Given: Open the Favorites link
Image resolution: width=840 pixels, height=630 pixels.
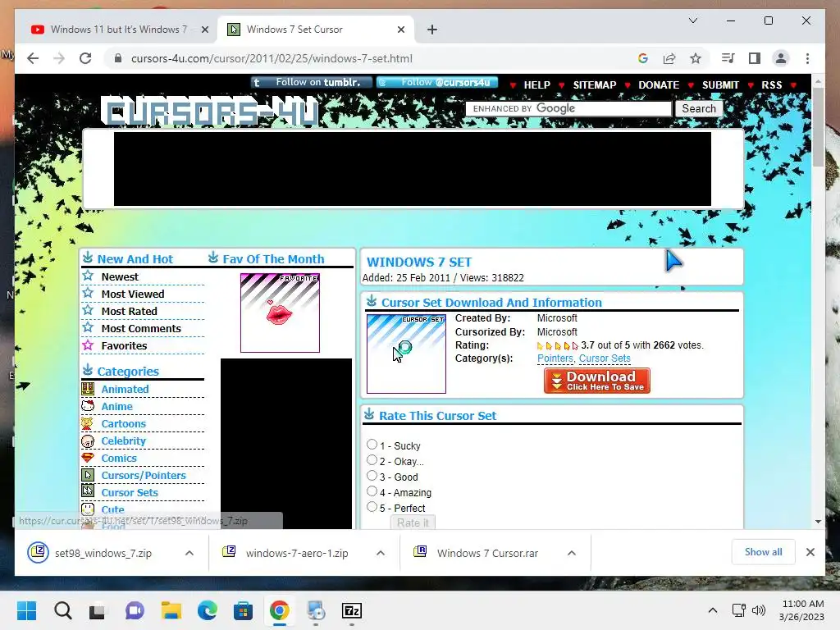Looking at the screenshot, I should click(124, 345).
